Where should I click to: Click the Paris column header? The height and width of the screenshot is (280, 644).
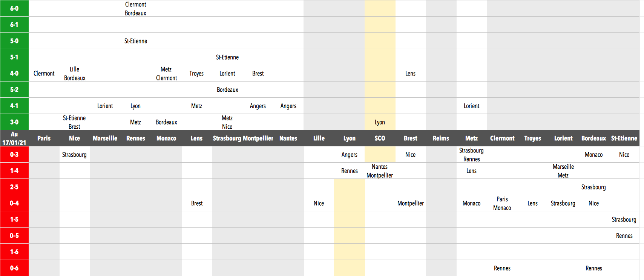[x=44, y=138]
